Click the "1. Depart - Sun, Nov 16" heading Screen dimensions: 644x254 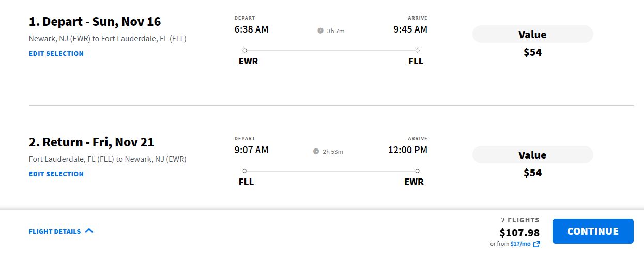[95, 22]
